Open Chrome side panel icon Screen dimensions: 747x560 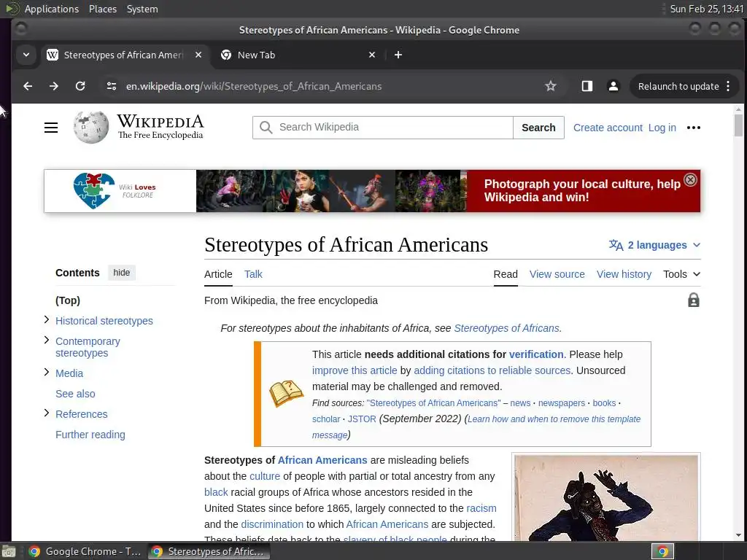click(587, 86)
